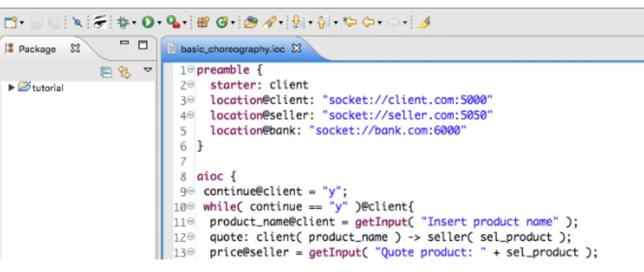This screenshot has height=272, width=644.
Task: Open dropdown next to New Class icon
Action: pos(233,23)
